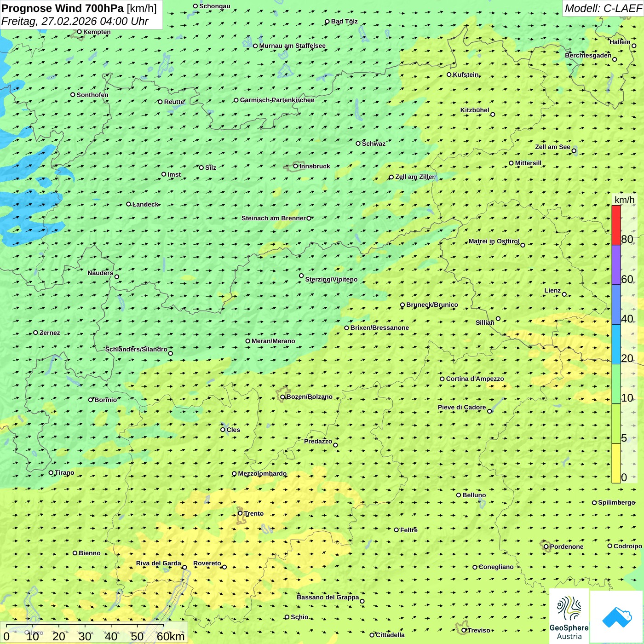Click the 'Steinach am Brenner' map label
This screenshot has height=644, width=644.
click(x=273, y=218)
